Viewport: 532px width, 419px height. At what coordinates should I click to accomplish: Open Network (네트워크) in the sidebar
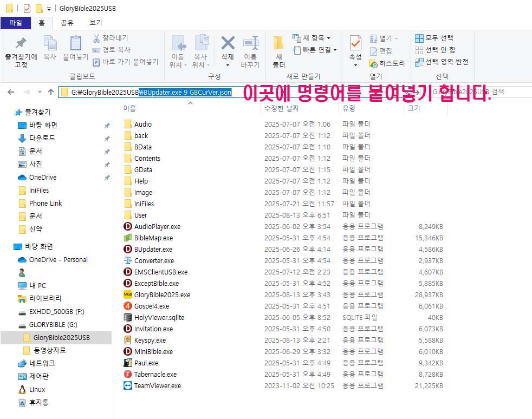(36, 363)
